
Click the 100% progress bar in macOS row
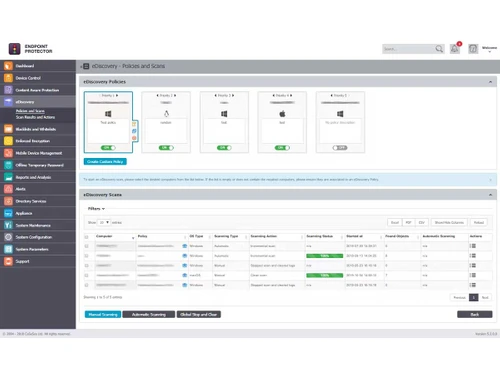click(324, 275)
